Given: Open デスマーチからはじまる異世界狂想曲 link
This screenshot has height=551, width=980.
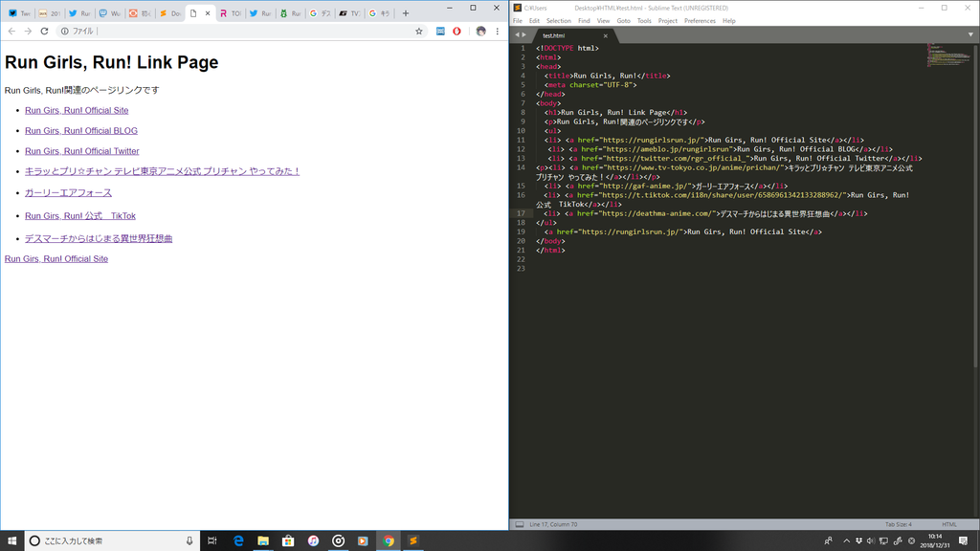Looking at the screenshot, I should 99,238.
